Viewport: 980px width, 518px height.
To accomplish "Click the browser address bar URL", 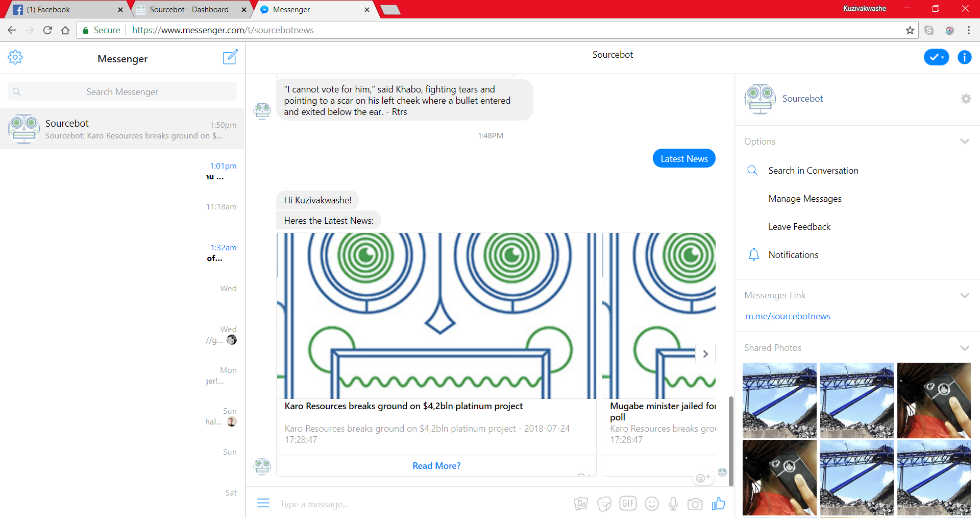I will tap(223, 30).
